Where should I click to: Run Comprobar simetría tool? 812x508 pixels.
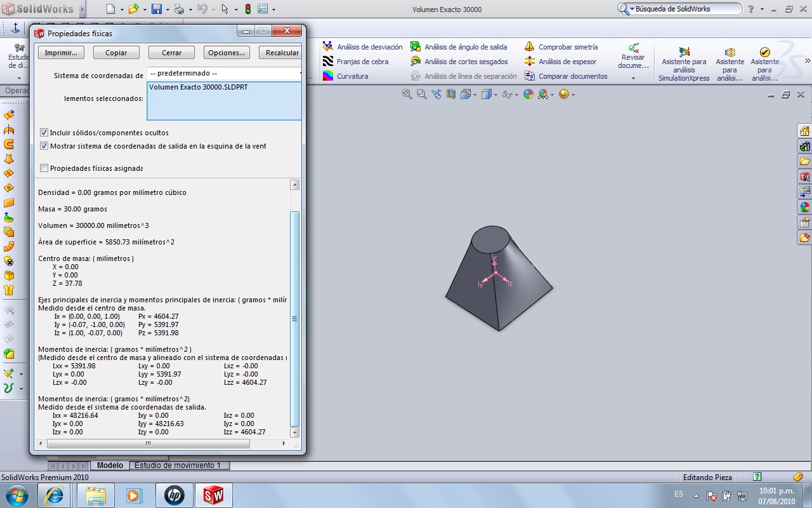[x=561, y=47]
